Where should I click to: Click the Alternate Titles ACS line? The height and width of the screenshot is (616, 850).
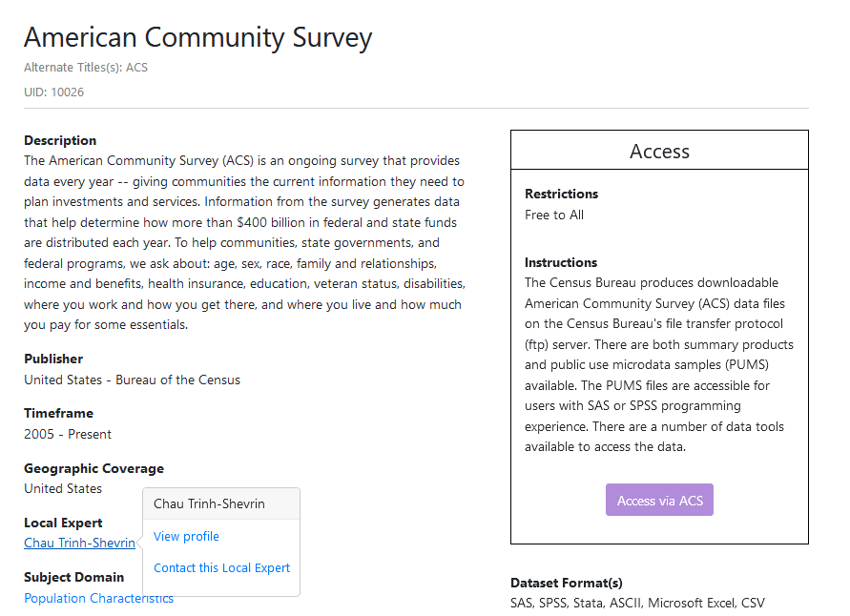pos(86,68)
